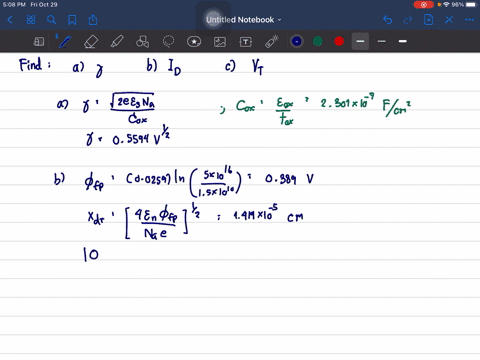
Task: Tap the Wi-Fi status icon
Action: point(446,5)
